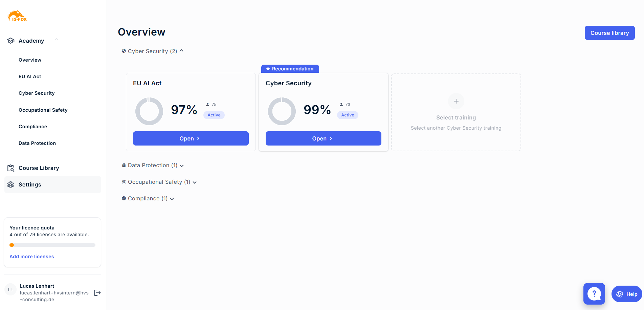Click the Add more licenses link
Viewport: 644px width, 310px height.
(x=32, y=257)
